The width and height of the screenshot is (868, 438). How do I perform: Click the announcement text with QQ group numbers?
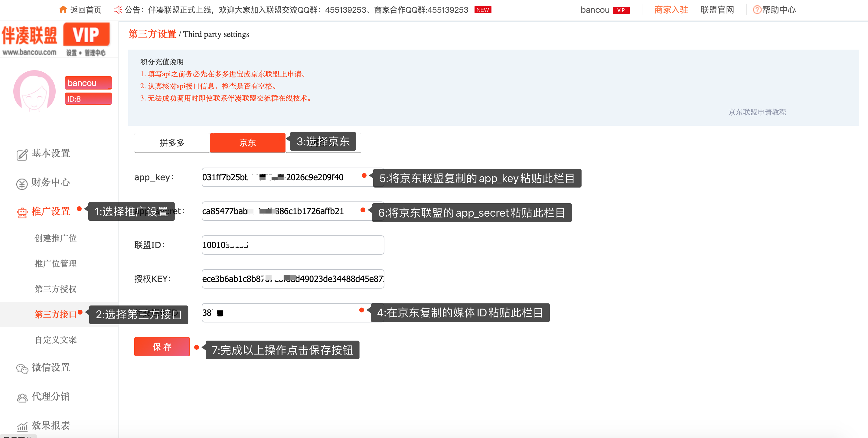pos(296,10)
